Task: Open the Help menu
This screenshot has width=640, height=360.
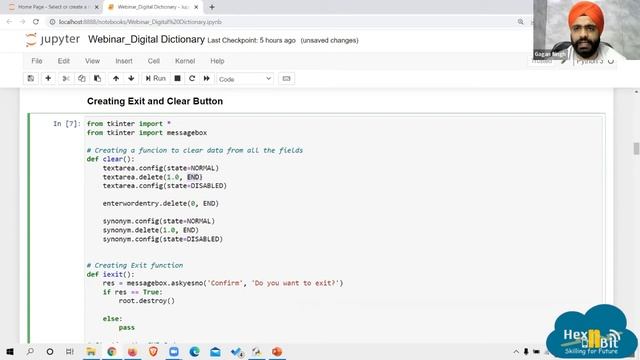Action: click(217, 61)
